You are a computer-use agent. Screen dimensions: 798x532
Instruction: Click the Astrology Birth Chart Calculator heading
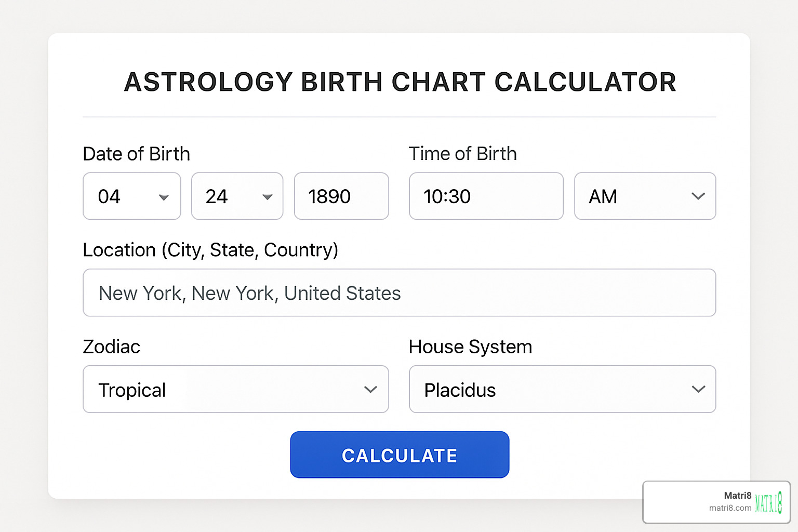click(400, 82)
